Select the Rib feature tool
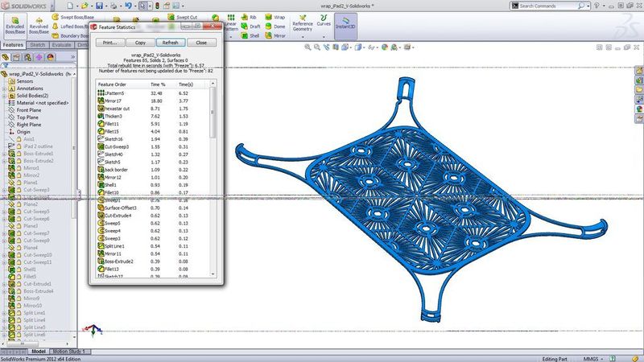Image resolution: width=644 pixels, height=362 pixels. point(249,17)
